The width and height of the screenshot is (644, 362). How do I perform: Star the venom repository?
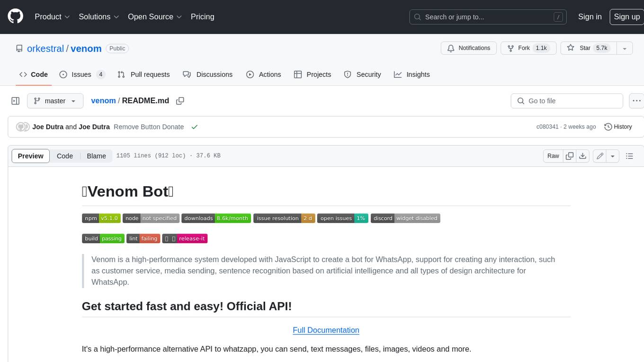[588, 48]
